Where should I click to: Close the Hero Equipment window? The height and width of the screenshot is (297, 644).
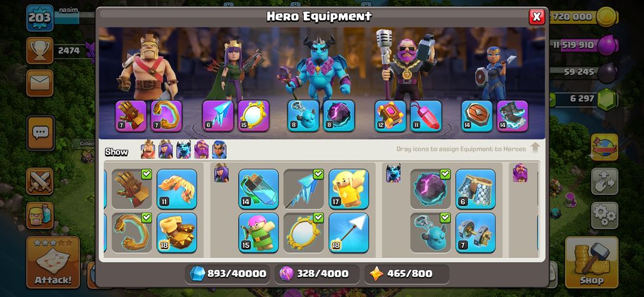(x=536, y=17)
